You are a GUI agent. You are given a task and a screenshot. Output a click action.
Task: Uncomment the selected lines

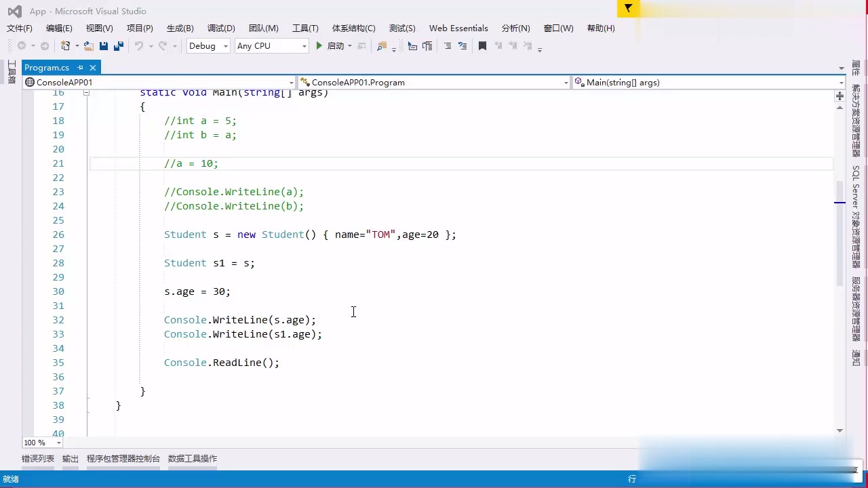[x=464, y=45]
